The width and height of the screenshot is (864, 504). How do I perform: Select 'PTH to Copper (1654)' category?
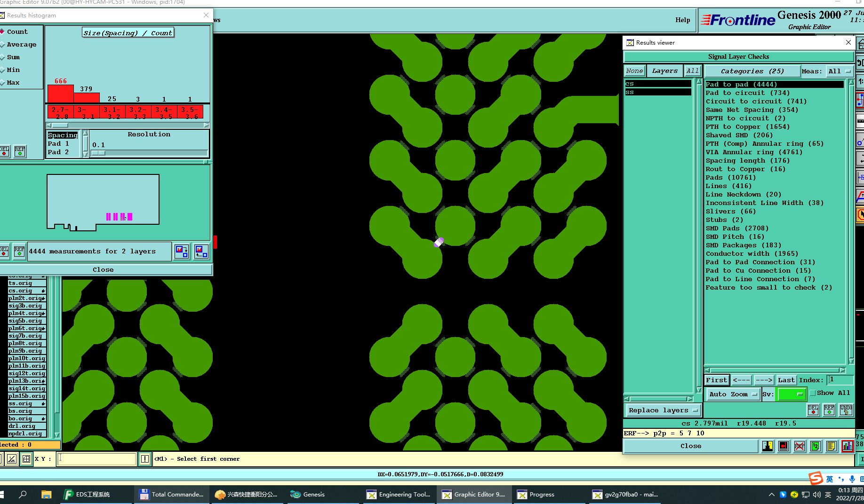pos(747,126)
